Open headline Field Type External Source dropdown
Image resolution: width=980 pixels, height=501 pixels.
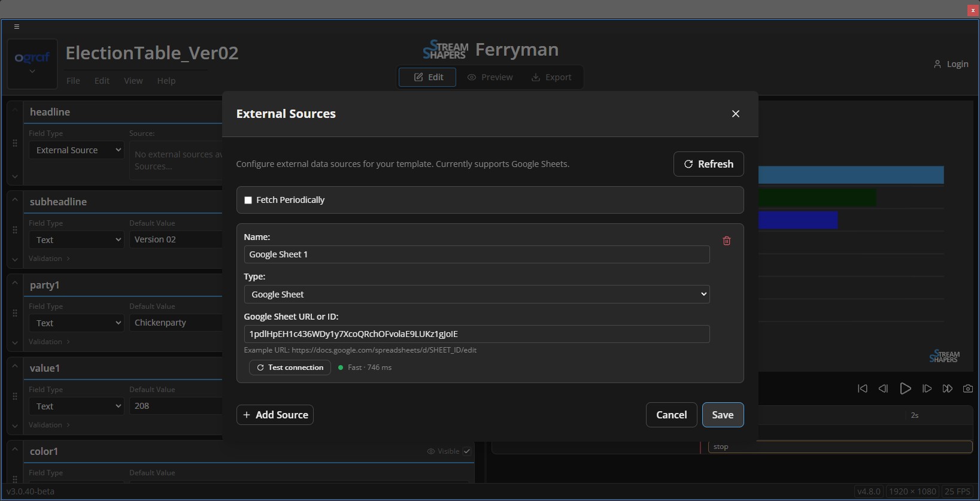77,150
